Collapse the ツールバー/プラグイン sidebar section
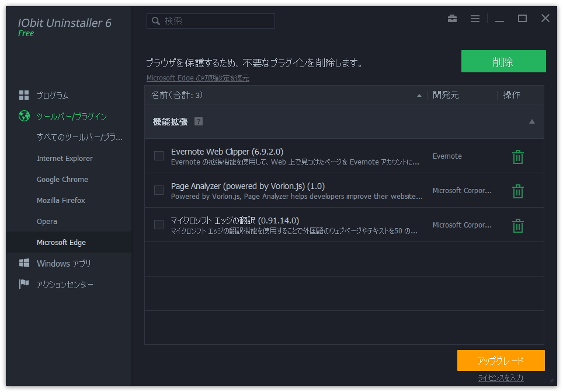563x392 pixels. 71,116
